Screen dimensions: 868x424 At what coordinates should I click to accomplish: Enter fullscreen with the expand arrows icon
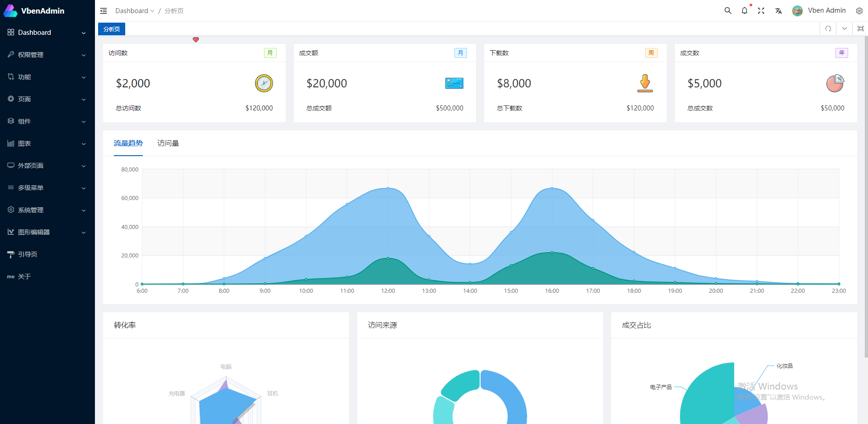click(761, 11)
